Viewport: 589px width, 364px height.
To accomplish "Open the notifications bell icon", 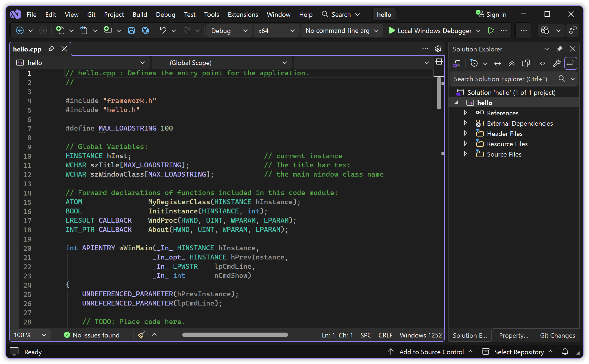I will (x=565, y=352).
